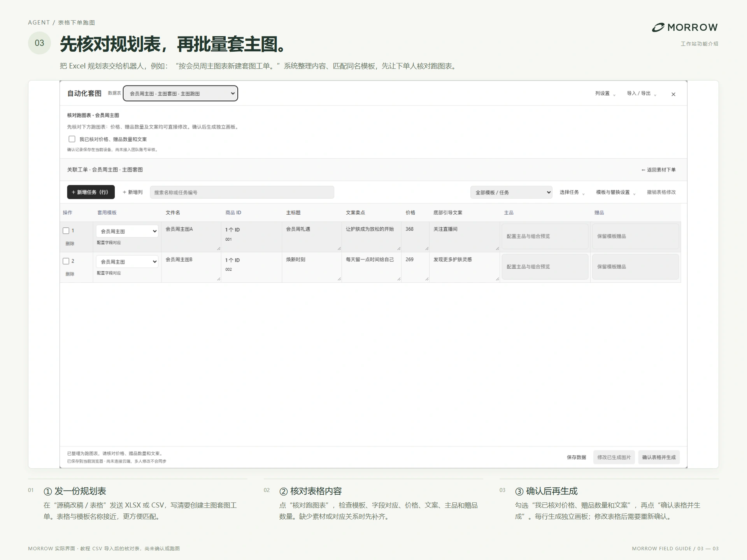Select row 1 checkbox
The height and width of the screenshot is (560, 747).
[x=66, y=231]
